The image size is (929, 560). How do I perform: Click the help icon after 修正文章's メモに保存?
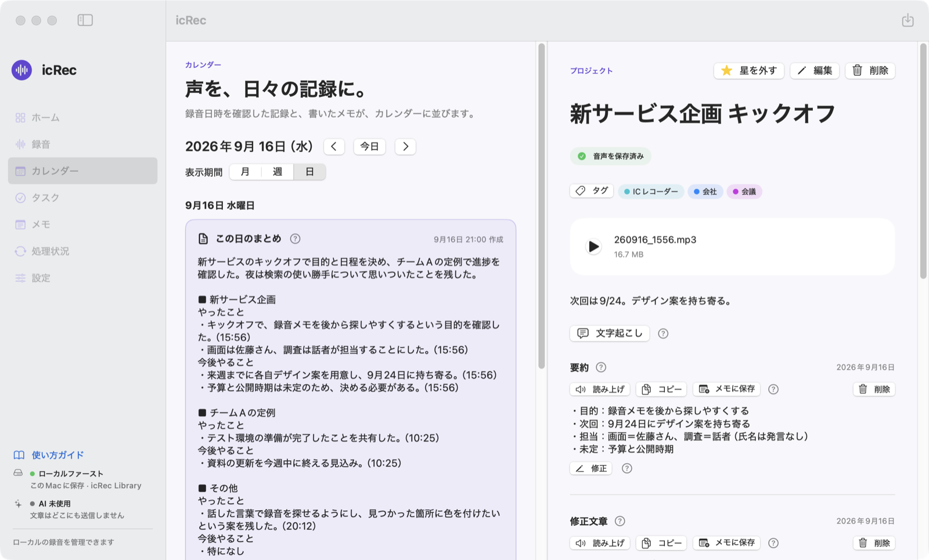pyautogui.click(x=773, y=543)
